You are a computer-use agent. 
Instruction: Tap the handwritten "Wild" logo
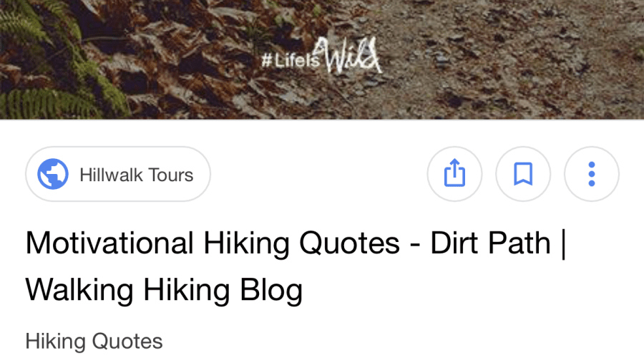[351, 56]
